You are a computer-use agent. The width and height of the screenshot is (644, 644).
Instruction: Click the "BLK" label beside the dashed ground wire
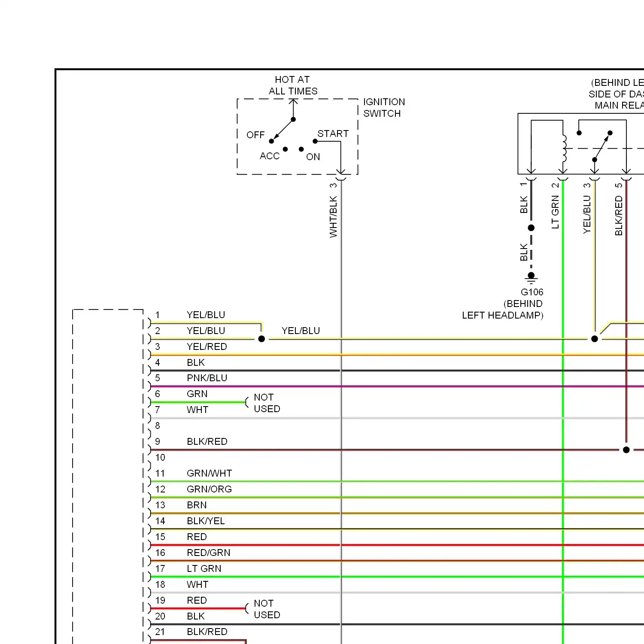click(x=524, y=252)
